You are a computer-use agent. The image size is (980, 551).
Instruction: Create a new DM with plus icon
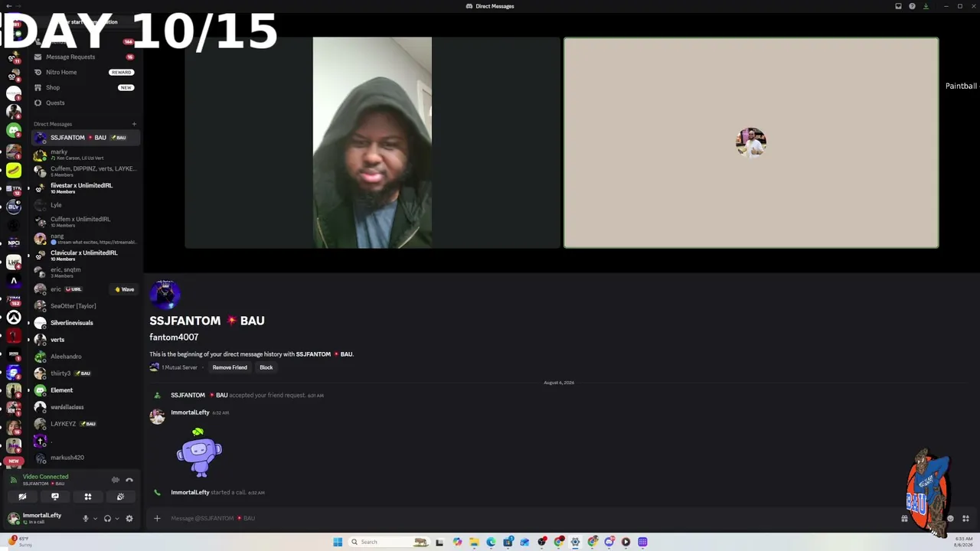[134, 124]
